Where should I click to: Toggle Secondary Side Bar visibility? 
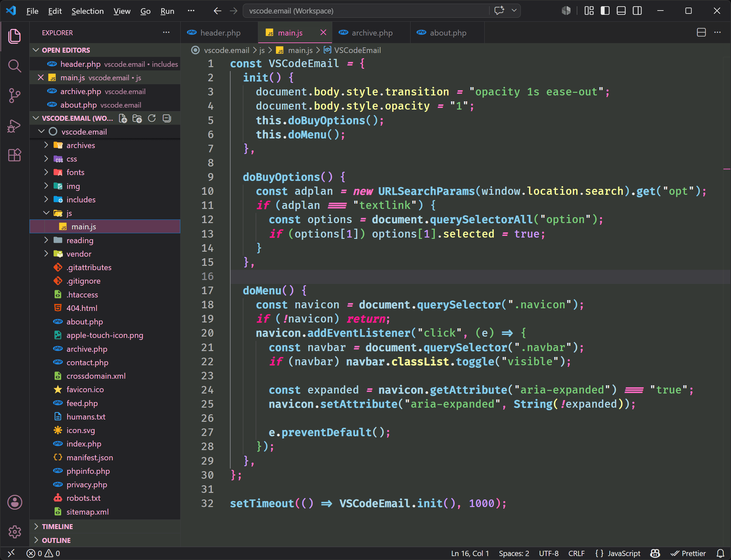pos(637,11)
